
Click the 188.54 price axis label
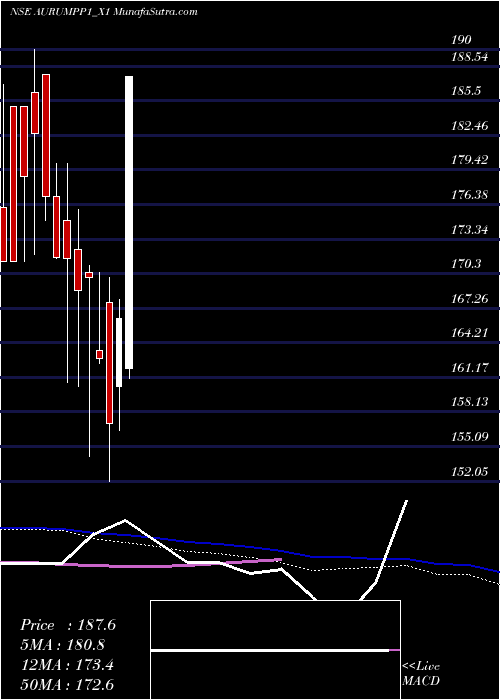[470, 57]
